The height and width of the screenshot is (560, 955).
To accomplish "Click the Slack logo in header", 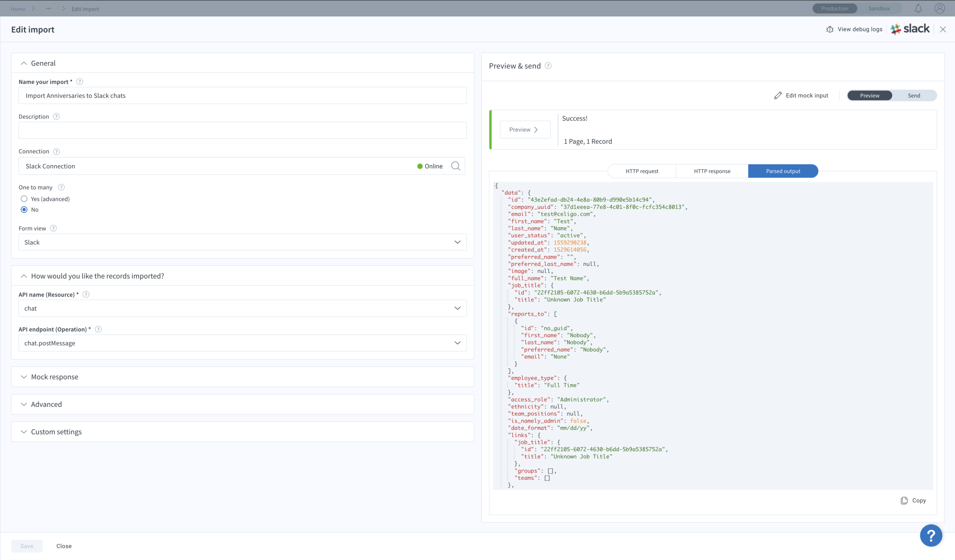I will pyautogui.click(x=910, y=29).
